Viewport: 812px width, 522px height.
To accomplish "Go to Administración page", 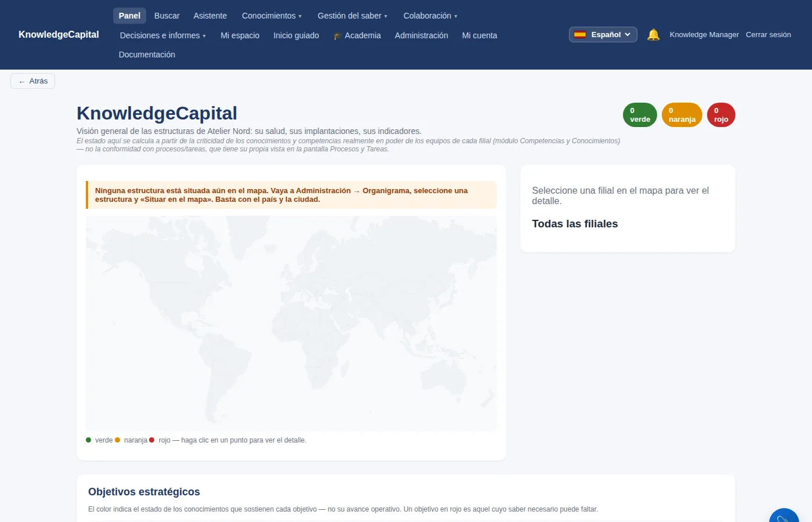I will [421, 35].
